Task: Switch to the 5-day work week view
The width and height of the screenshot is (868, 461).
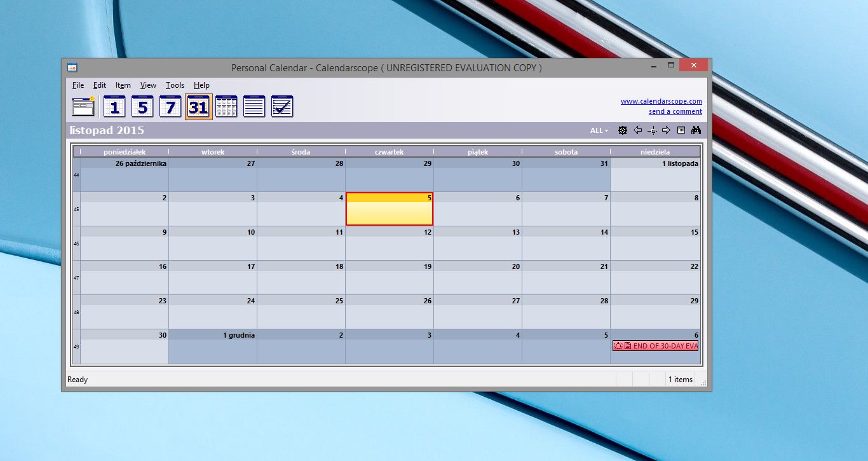Action: [142, 107]
